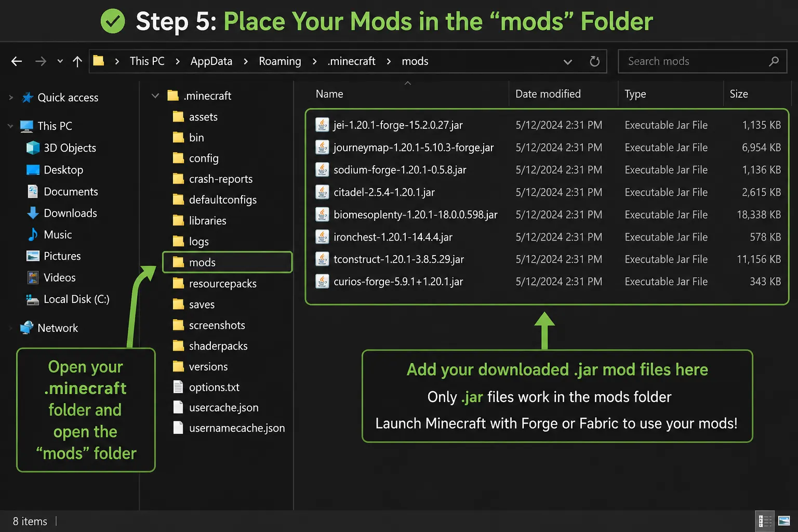Select 'This PC' in the address path
Viewport: 798px width, 532px height.
tap(147, 61)
